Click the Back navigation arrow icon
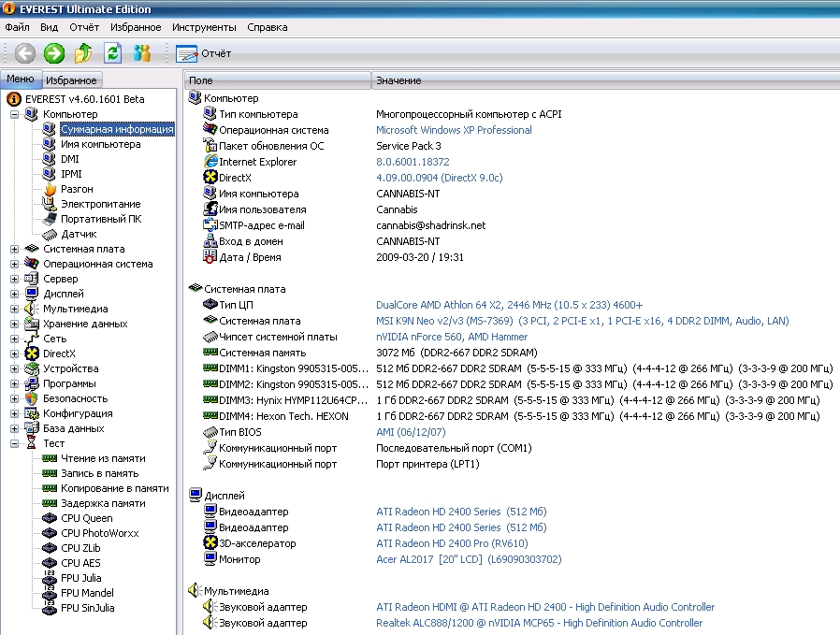The image size is (840, 635). (x=24, y=53)
